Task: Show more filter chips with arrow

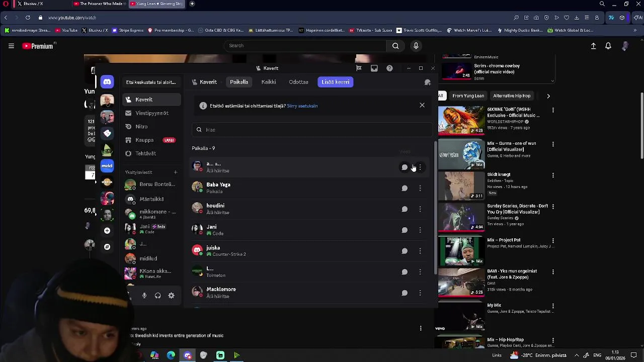Action: 548,96
